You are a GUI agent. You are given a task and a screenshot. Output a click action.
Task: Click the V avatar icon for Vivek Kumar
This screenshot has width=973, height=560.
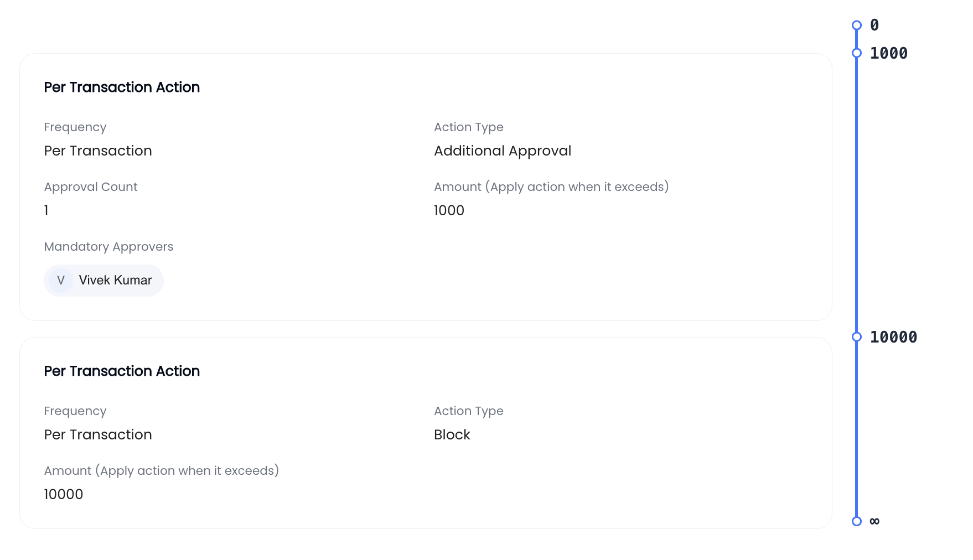tap(61, 281)
